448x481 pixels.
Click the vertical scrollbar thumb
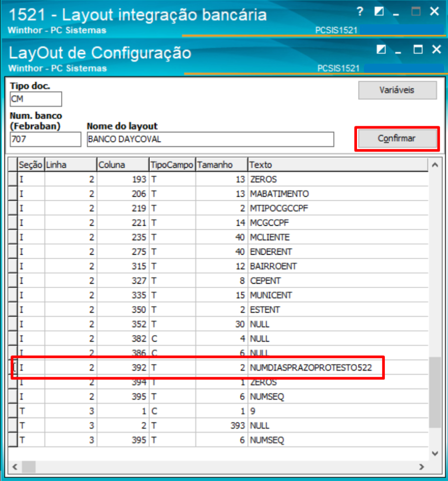435,392
